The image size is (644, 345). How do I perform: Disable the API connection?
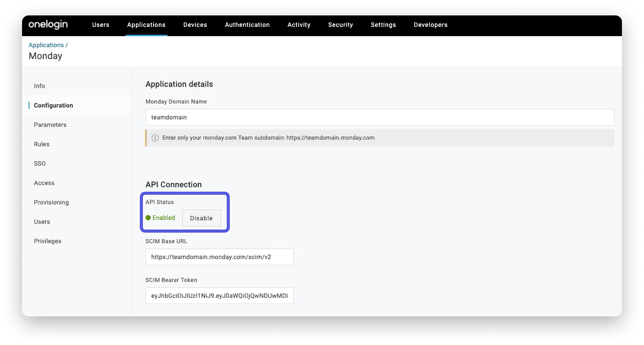point(201,218)
